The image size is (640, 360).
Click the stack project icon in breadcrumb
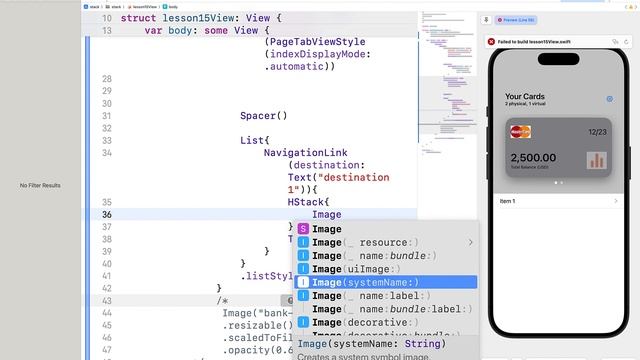tap(86, 7)
